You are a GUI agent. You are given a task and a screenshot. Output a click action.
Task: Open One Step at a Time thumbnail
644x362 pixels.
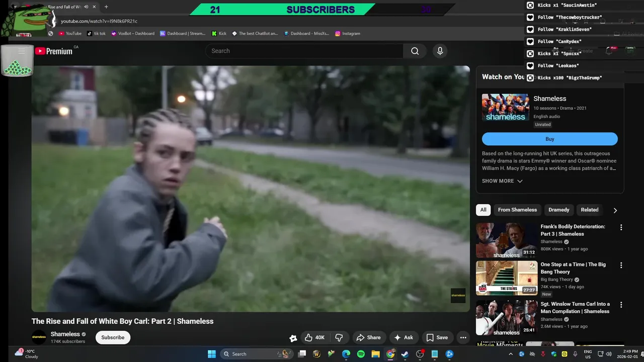[x=507, y=278]
